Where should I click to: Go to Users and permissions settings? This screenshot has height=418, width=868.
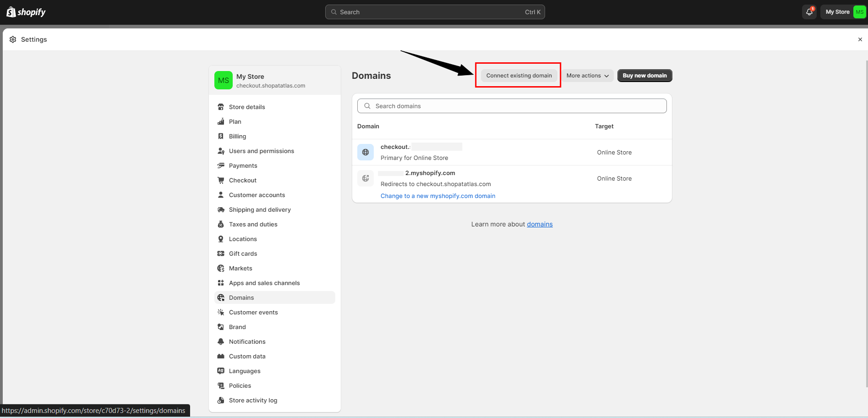(261, 151)
